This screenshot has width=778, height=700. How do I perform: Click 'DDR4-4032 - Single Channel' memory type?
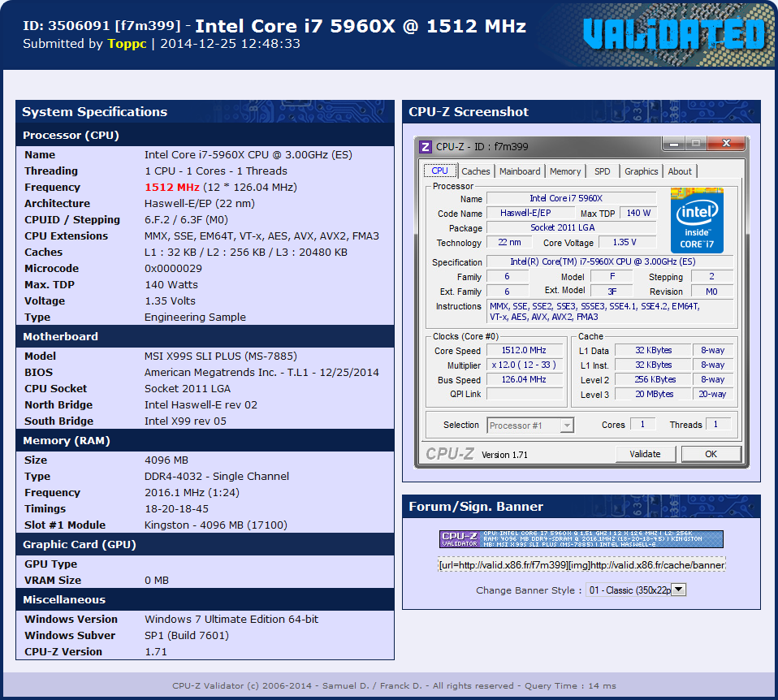(216, 476)
